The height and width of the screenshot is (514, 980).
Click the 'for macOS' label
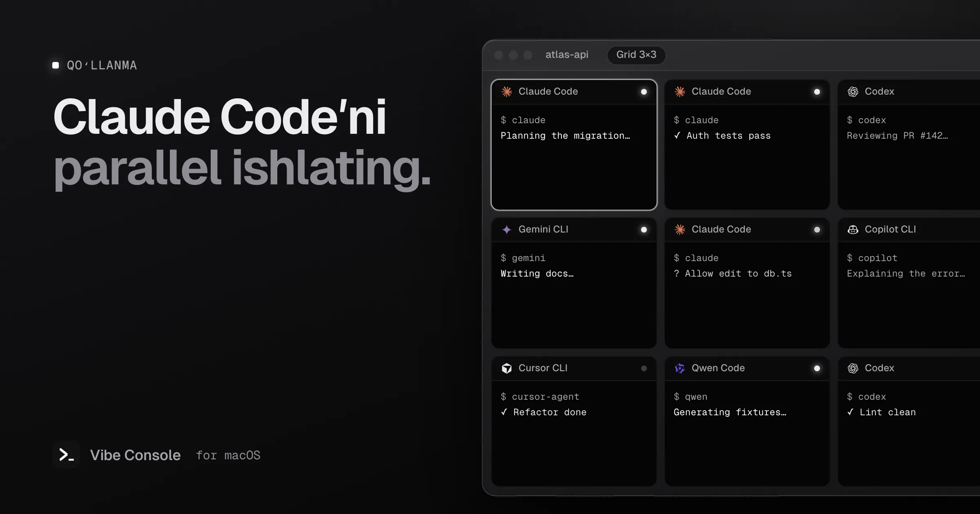coord(228,455)
